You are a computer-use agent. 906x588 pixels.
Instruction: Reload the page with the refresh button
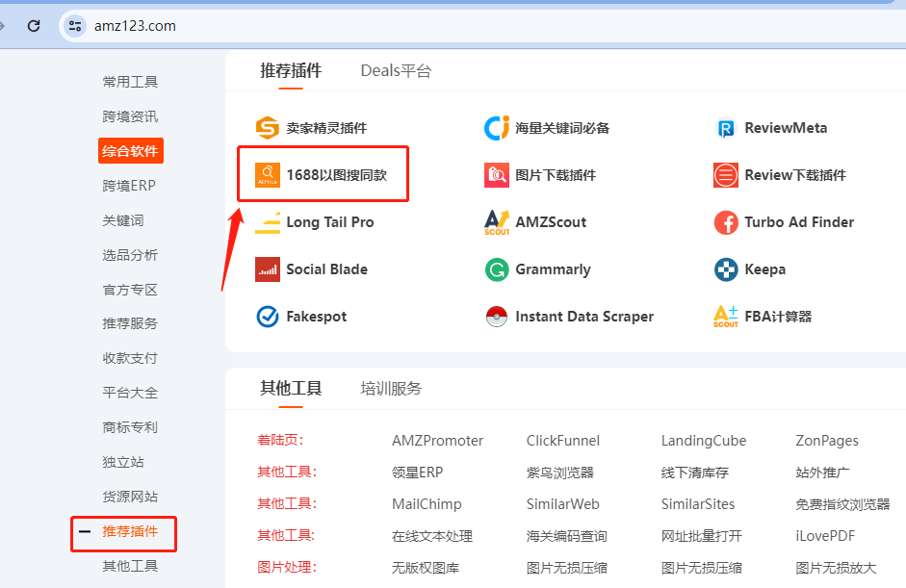pos(34,26)
